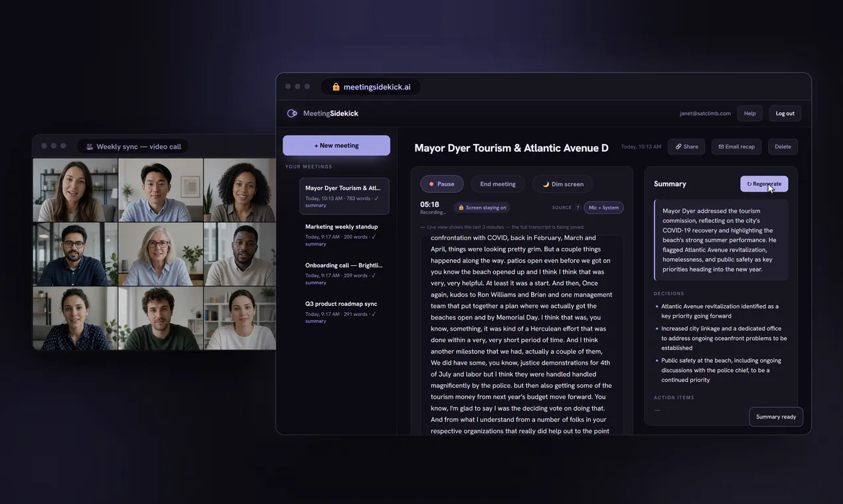Screen dimensions: 843x504
Task: Send an email recap
Action: click(x=736, y=147)
